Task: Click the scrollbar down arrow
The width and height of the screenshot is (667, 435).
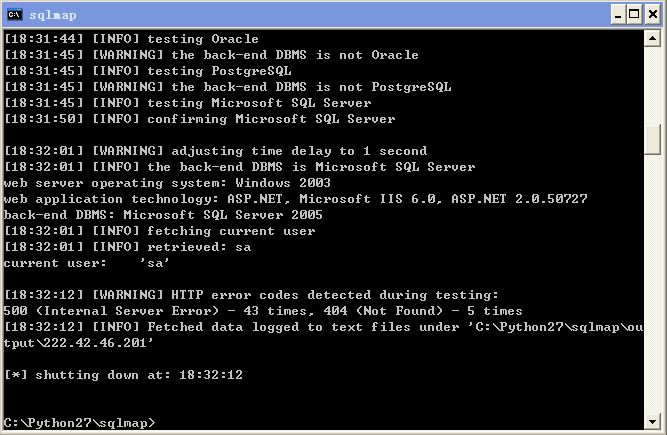Action: [652, 421]
